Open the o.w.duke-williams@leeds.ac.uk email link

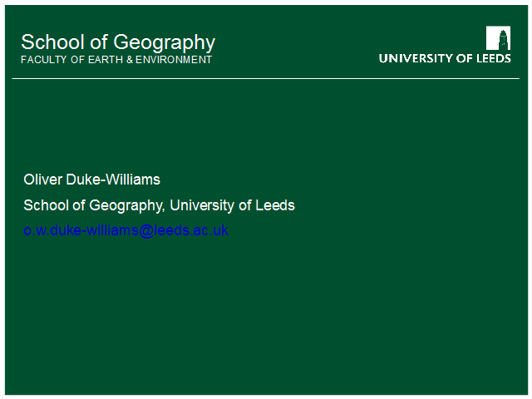(x=126, y=230)
